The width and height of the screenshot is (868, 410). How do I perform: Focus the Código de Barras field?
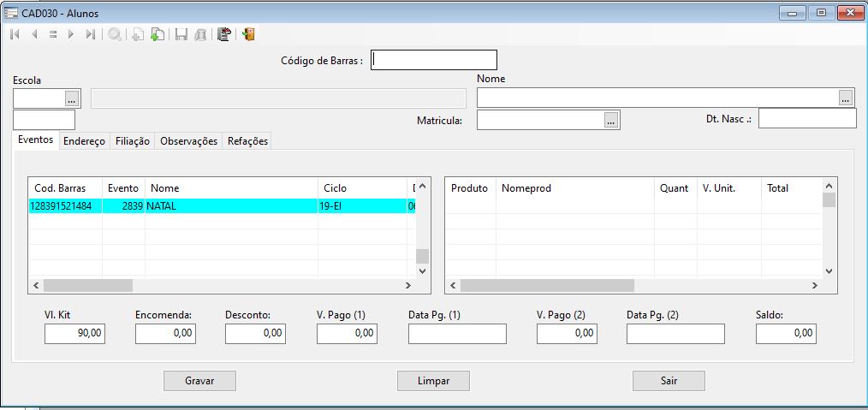click(434, 60)
